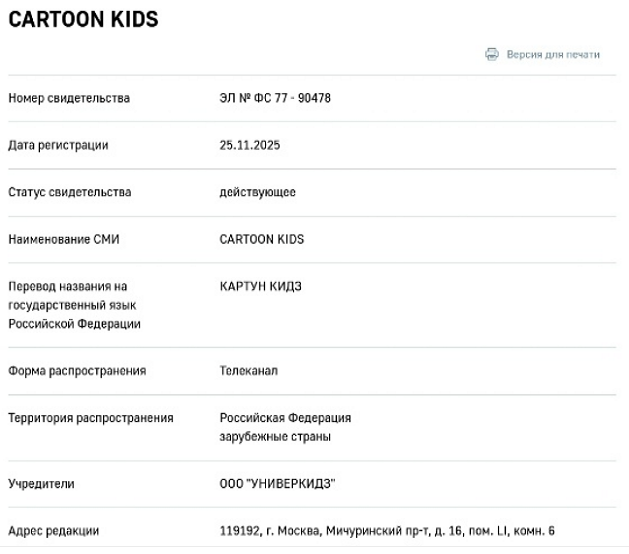629x554 pixels.
Task: Click the "Форма распространения" label
Action: (x=77, y=371)
